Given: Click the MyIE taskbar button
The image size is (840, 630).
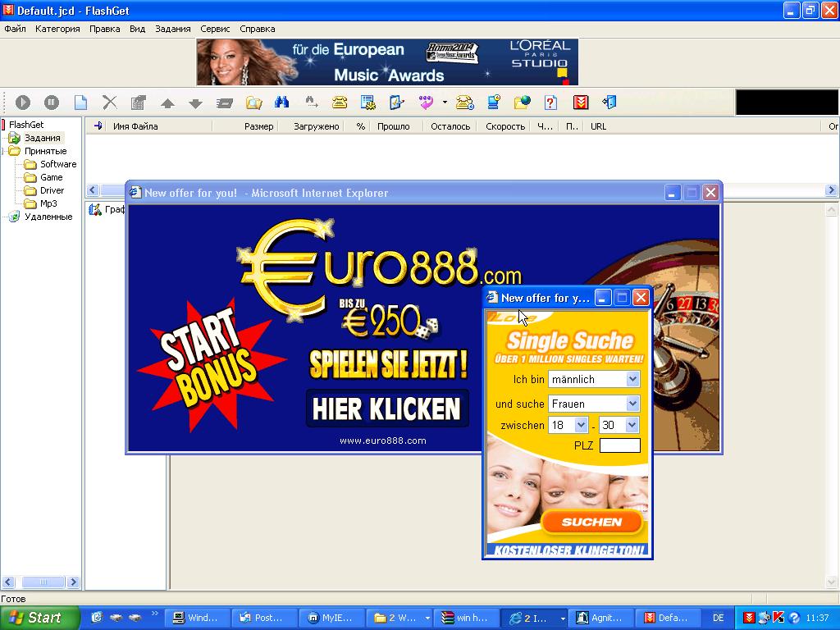Looking at the screenshot, I should (x=331, y=618).
